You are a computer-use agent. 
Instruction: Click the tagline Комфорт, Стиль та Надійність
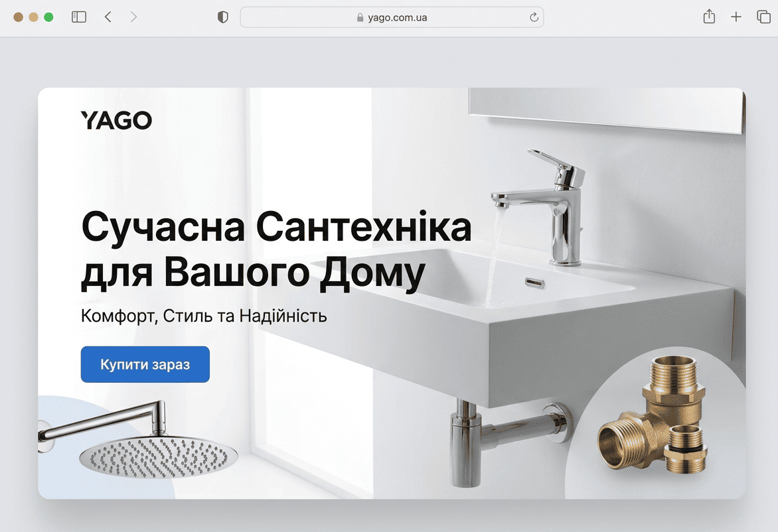tap(204, 316)
